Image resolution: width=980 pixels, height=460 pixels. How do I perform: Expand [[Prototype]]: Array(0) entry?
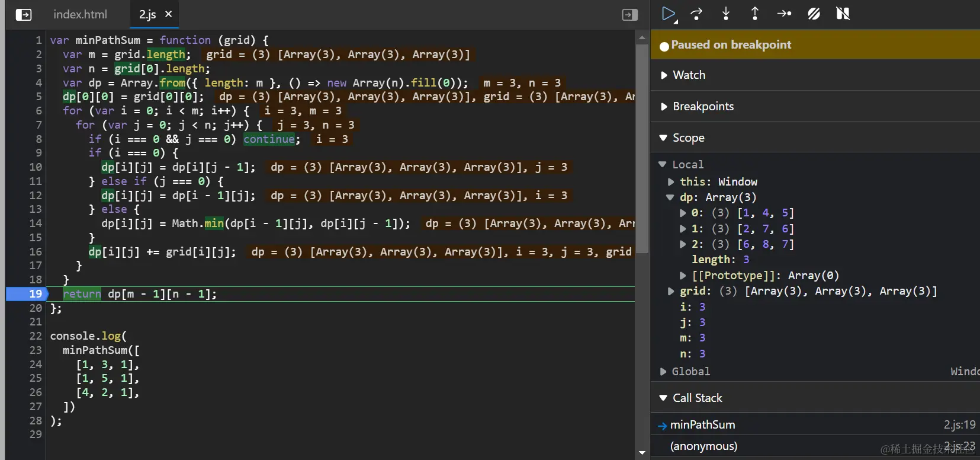[683, 275]
